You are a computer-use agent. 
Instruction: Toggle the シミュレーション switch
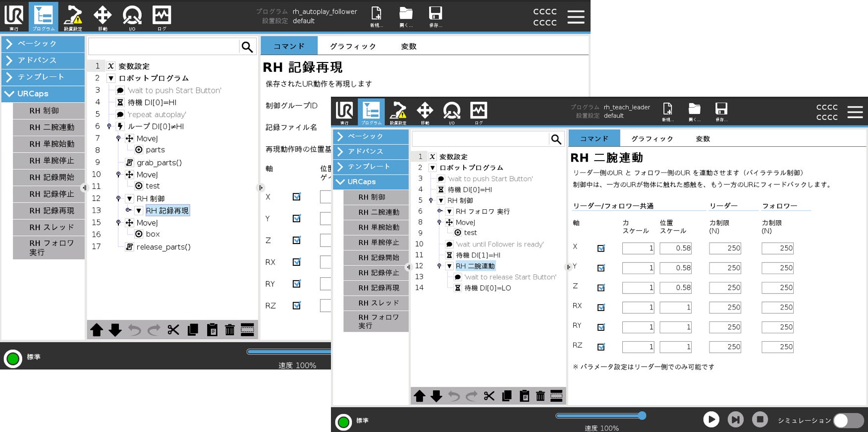click(848, 421)
